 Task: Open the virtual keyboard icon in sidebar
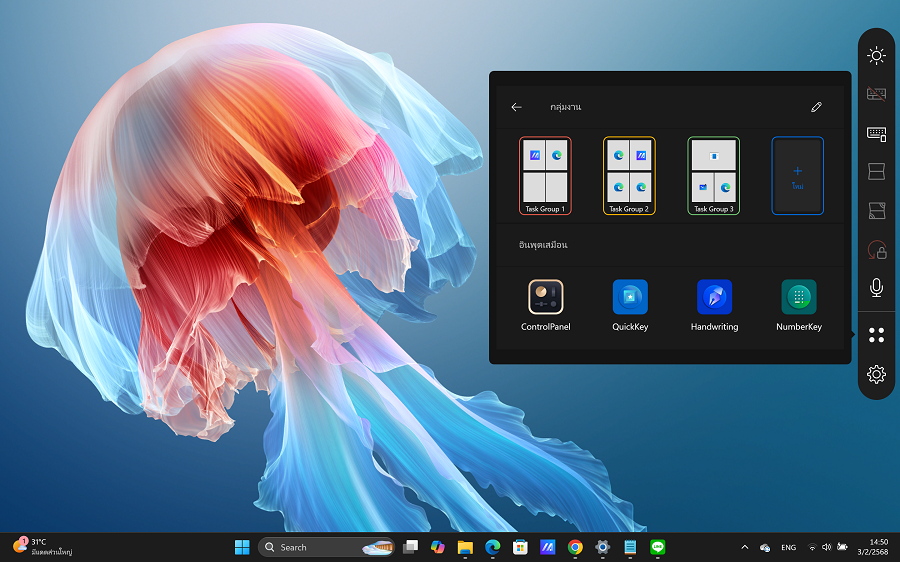click(x=876, y=134)
